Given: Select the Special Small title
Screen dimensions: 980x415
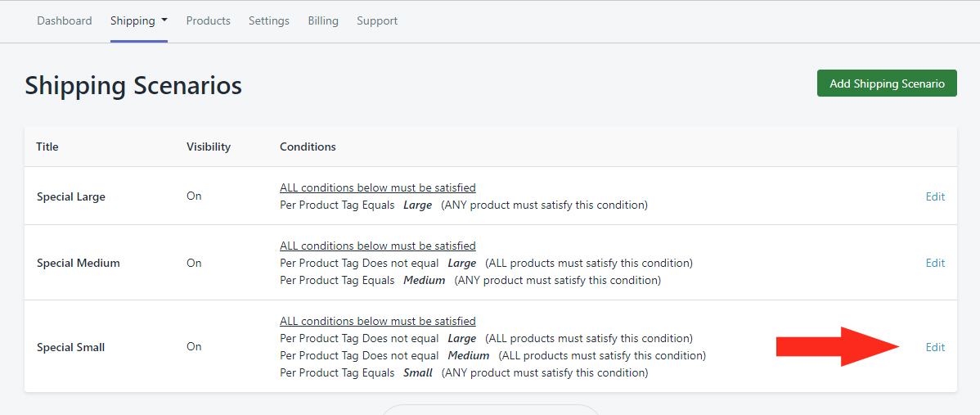Looking at the screenshot, I should click(x=71, y=348).
